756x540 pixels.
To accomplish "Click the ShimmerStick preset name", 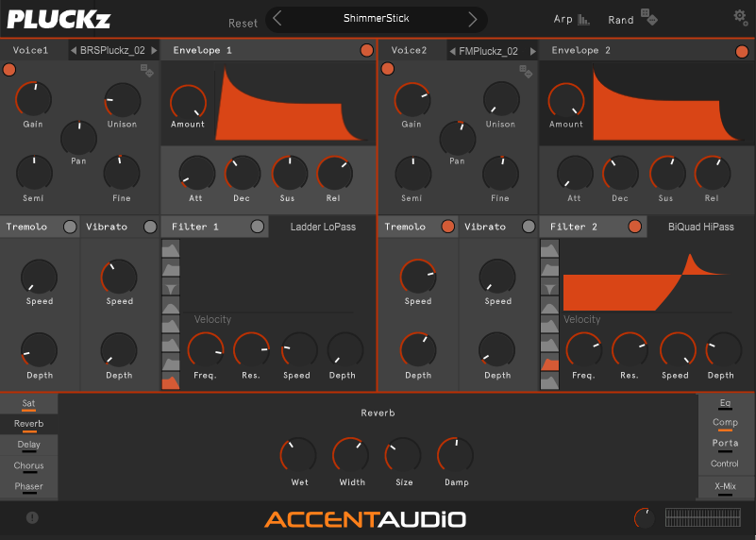I will pyautogui.click(x=376, y=19).
